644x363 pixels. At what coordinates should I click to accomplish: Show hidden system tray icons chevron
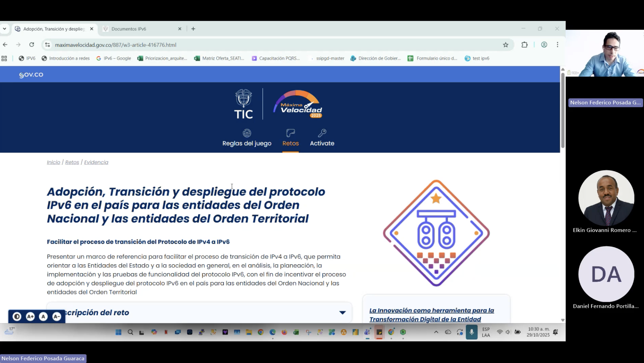436,332
